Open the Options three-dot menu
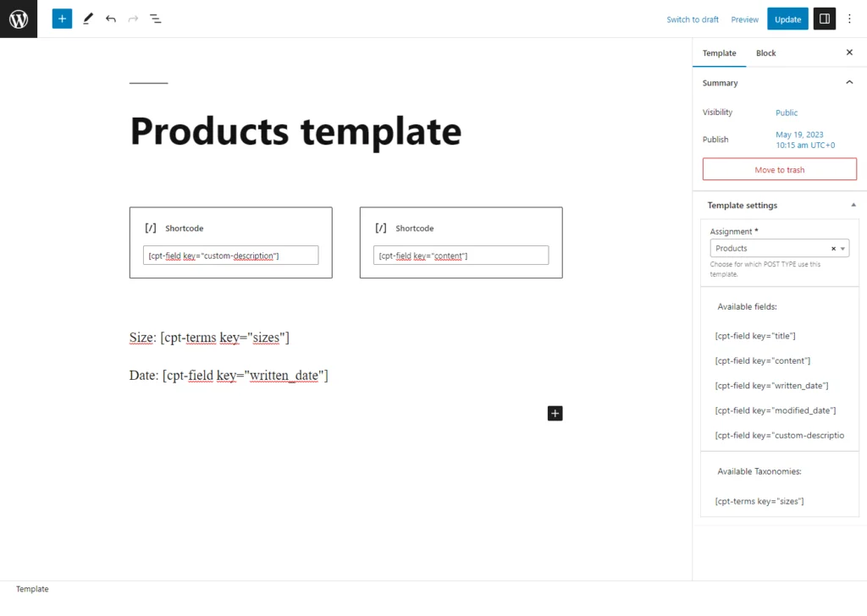The width and height of the screenshot is (867, 616). click(849, 18)
